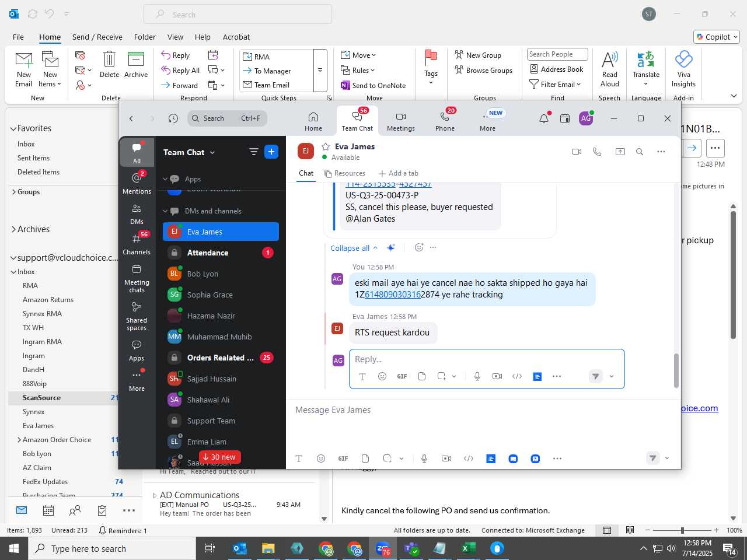Screen dimensions: 747x560
Task: Jump to 30 new messages
Action: coord(219,457)
